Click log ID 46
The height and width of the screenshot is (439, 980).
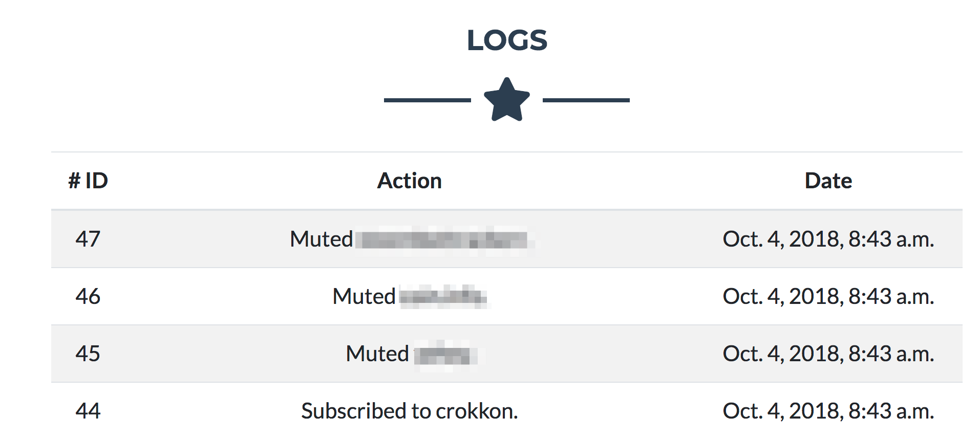pos(88,296)
